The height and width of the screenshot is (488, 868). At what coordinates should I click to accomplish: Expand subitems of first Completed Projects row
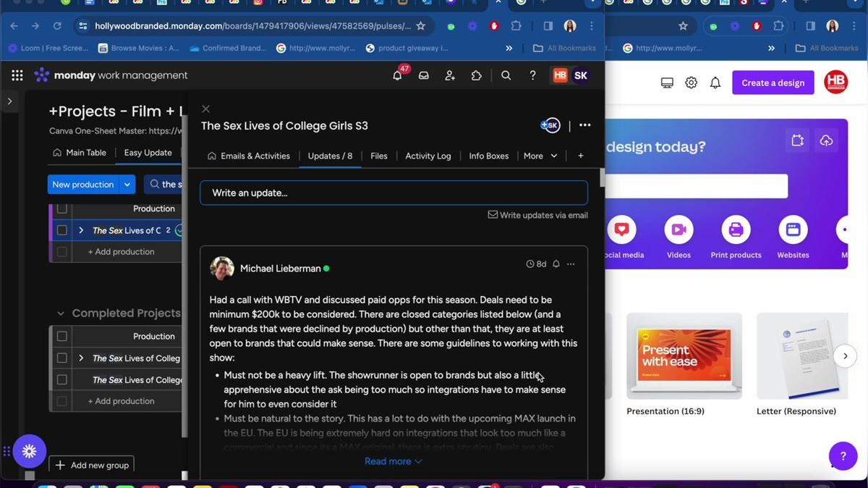(x=81, y=358)
